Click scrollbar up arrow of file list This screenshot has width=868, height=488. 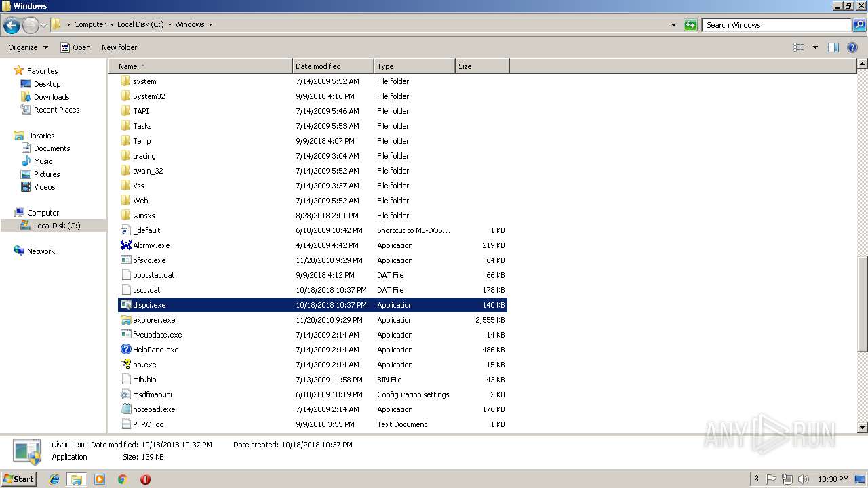[863, 64]
